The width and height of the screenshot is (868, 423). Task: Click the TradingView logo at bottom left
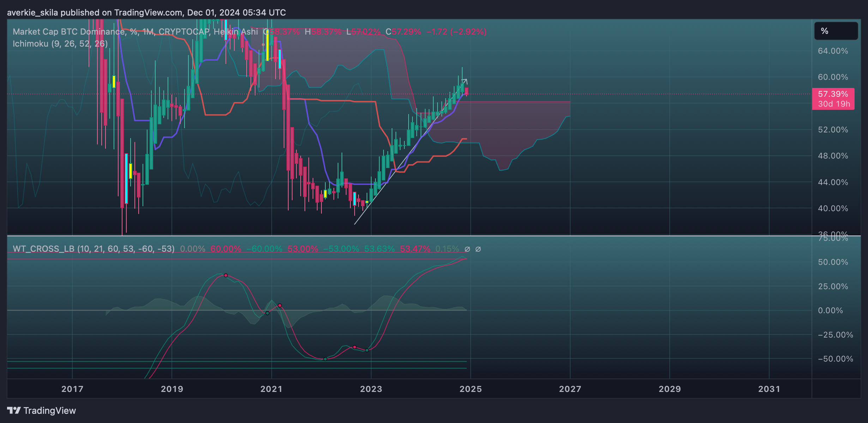(42, 411)
